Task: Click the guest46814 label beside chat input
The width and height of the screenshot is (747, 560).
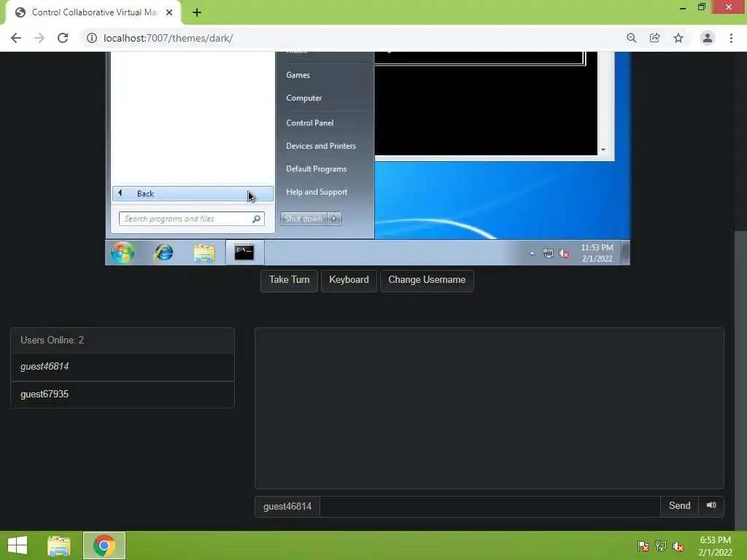Action: coord(287,506)
